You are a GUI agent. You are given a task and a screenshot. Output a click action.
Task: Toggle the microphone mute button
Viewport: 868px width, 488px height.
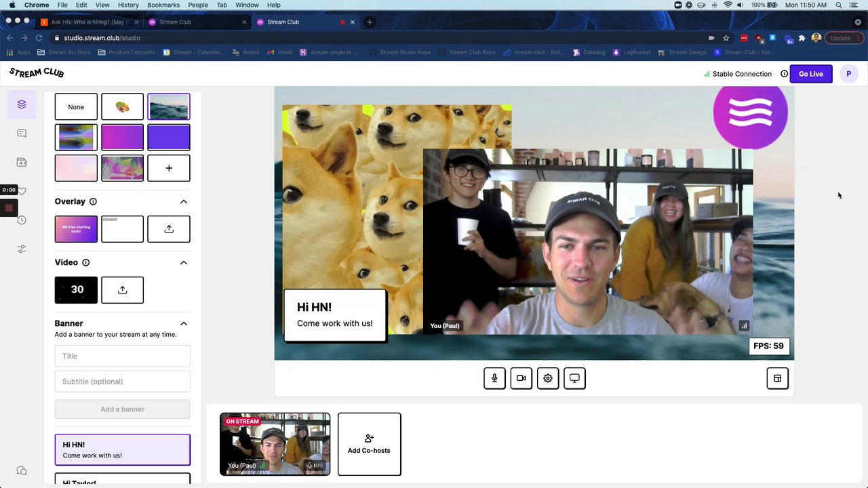[x=494, y=378]
